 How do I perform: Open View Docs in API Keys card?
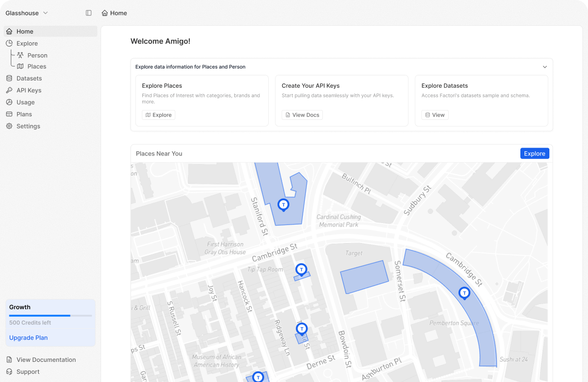tap(302, 115)
